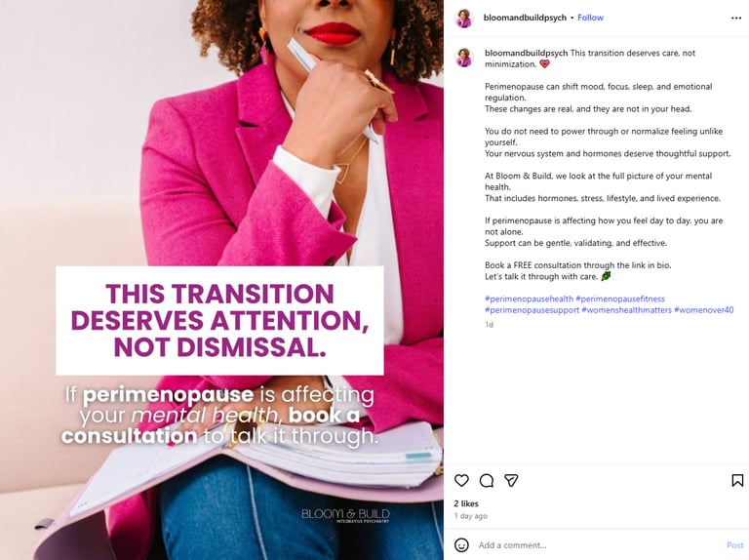Viewport: 749px width, 560px height.
Task: Open emoji picker in comment box
Action: (x=461, y=544)
